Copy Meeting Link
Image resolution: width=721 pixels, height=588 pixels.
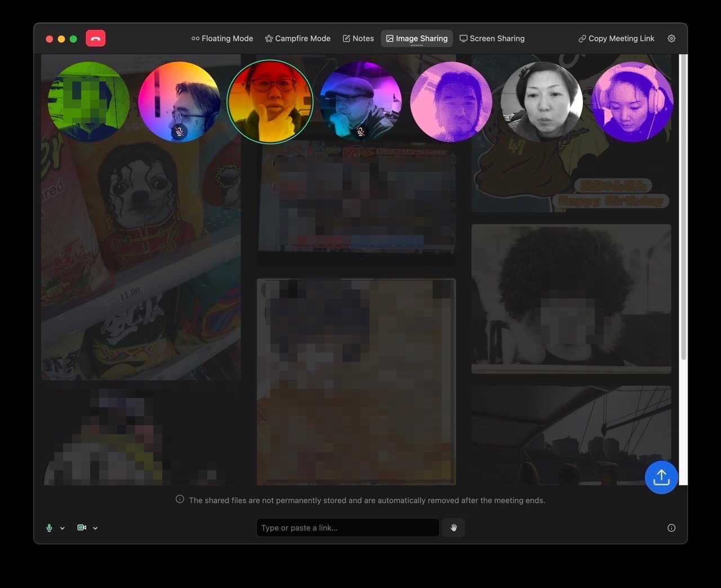click(x=616, y=38)
